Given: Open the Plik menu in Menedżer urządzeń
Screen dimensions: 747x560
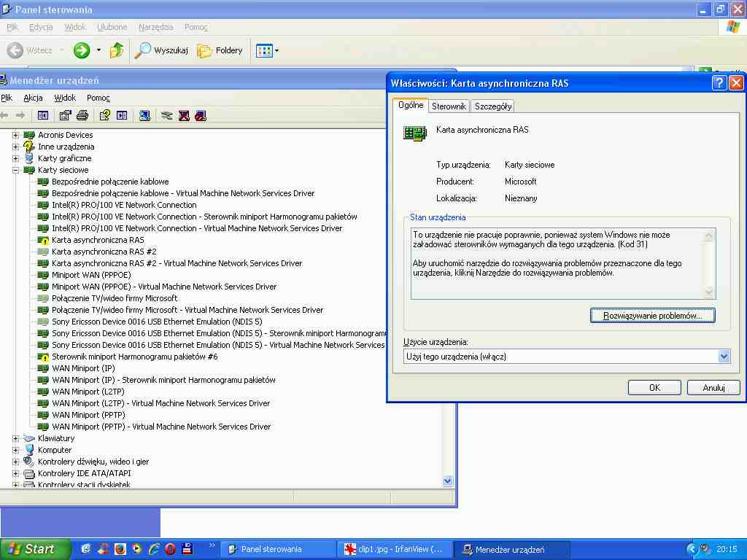Looking at the screenshot, I should (x=7, y=98).
